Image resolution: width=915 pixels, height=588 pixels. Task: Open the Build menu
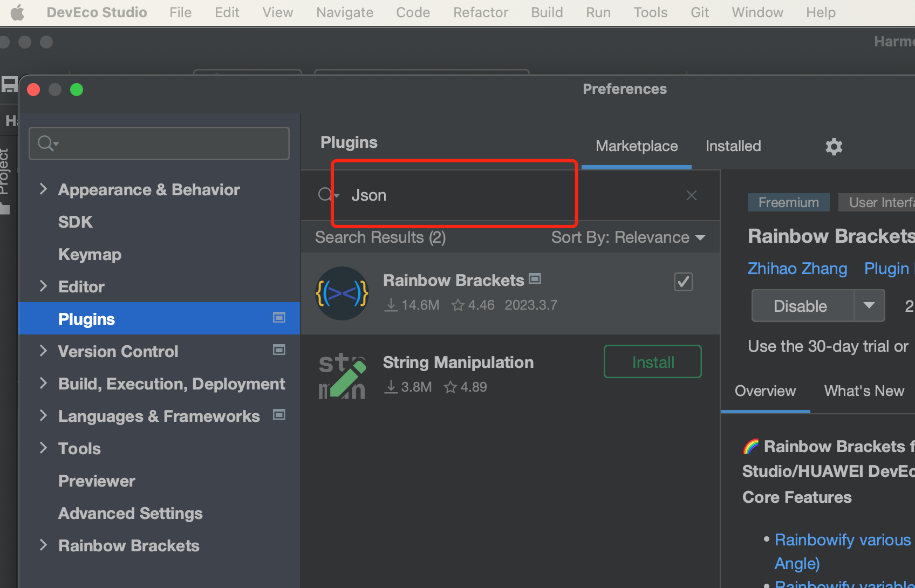click(x=547, y=12)
